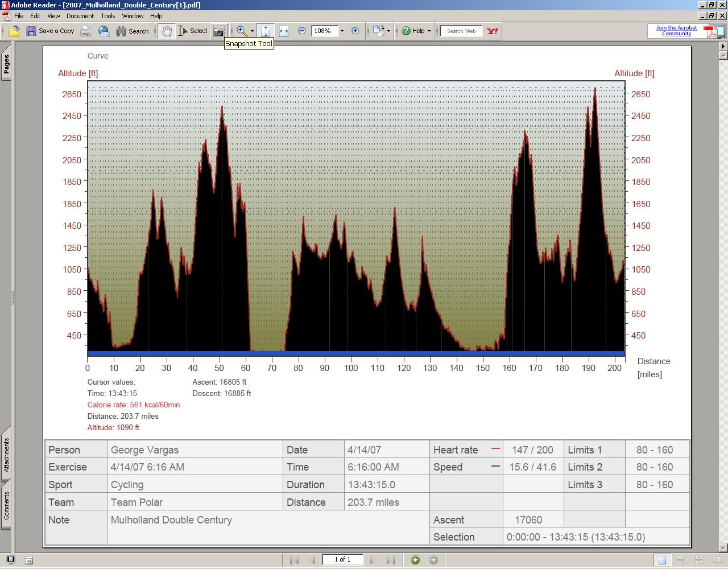Open the Document menu

pos(80,16)
